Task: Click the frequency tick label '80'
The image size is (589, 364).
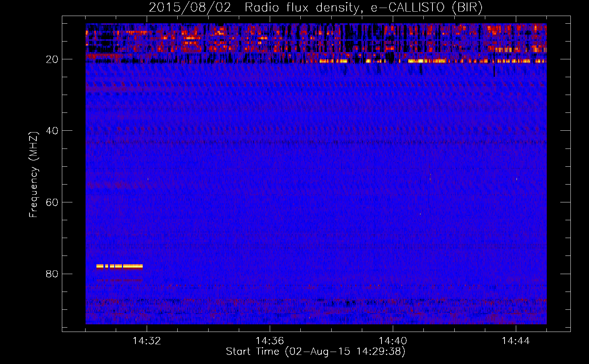Action: point(52,274)
